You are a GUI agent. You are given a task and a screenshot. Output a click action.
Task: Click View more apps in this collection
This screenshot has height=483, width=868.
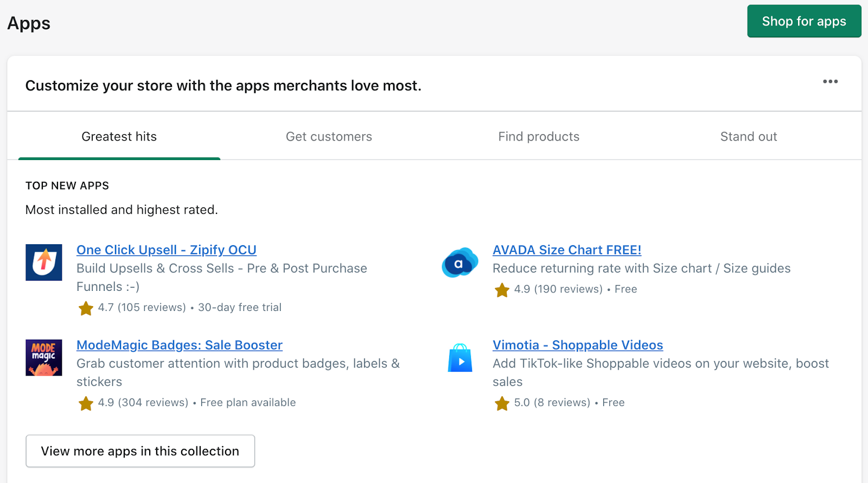[x=140, y=451]
